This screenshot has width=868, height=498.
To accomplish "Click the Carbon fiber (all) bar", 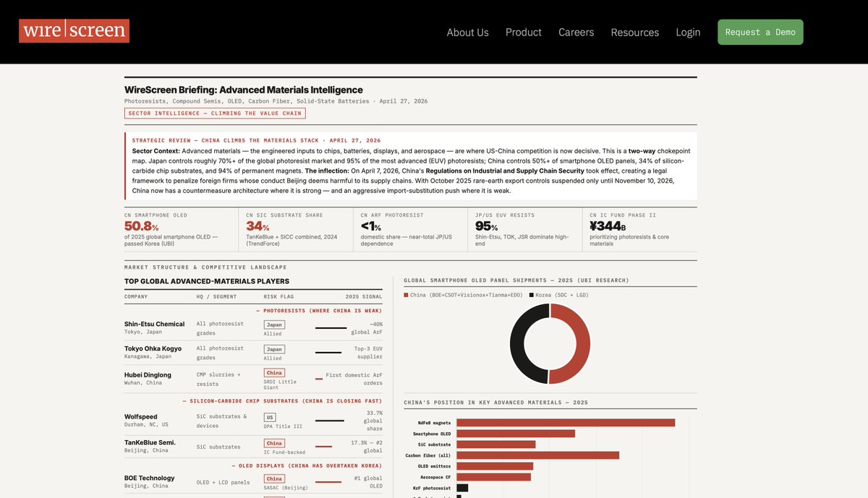I will [x=537, y=455].
